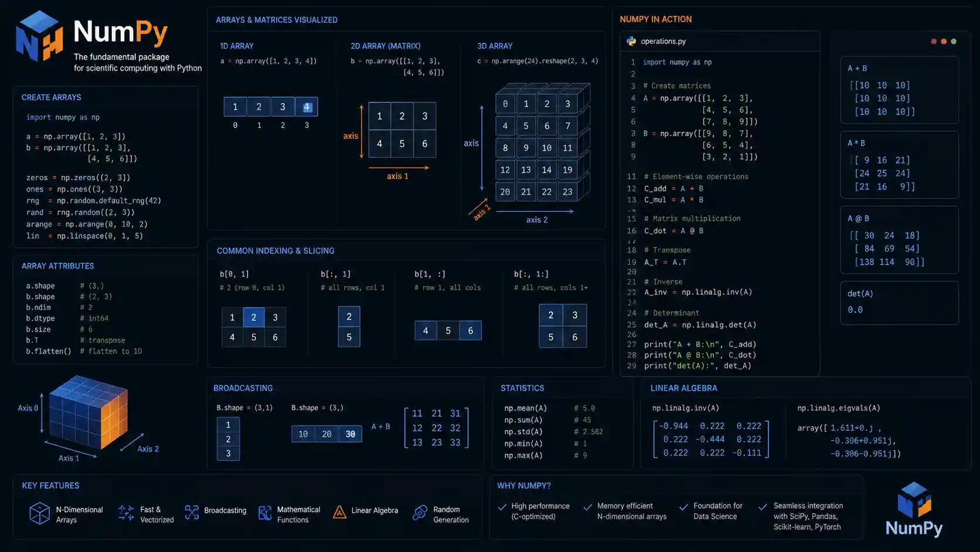Click the 'b[1, :]' slicing label
Viewport: 980px width, 552px height.
[430, 274]
